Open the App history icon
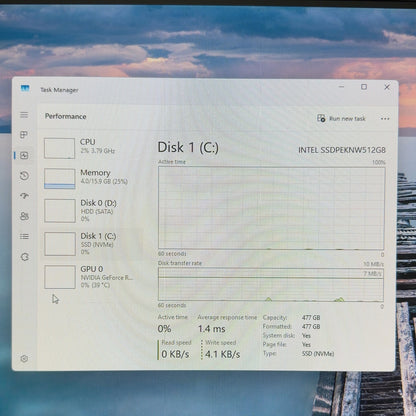416x416 pixels. pyautogui.click(x=24, y=176)
